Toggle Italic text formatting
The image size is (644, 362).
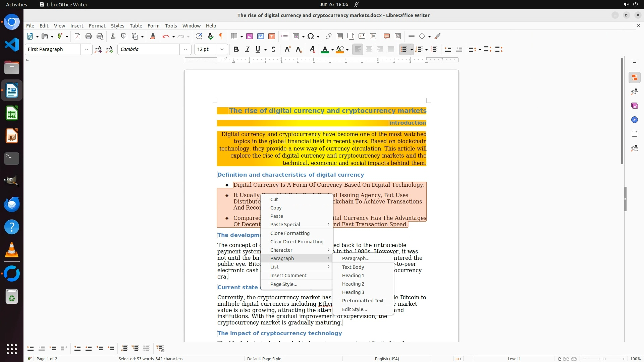tap(247, 49)
